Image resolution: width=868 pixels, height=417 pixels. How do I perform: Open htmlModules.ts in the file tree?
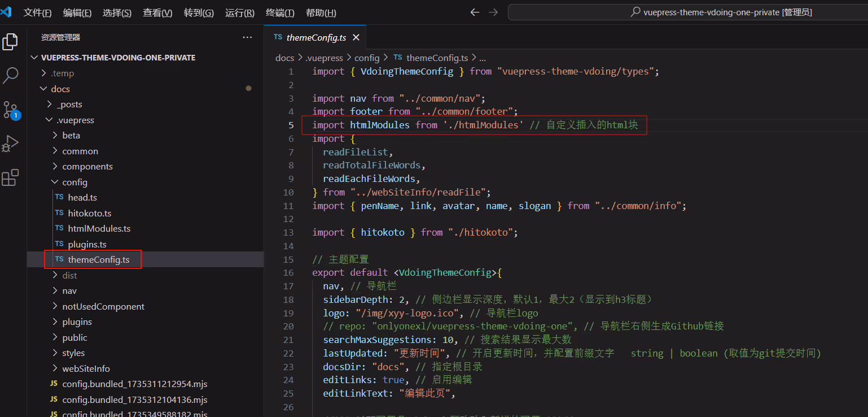pos(99,229)
